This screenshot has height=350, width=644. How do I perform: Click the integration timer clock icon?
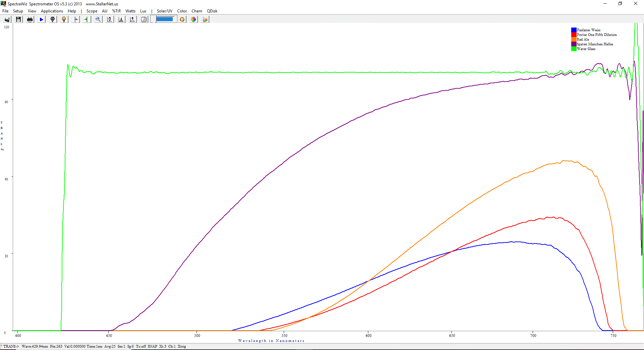[x=144, y=19]
